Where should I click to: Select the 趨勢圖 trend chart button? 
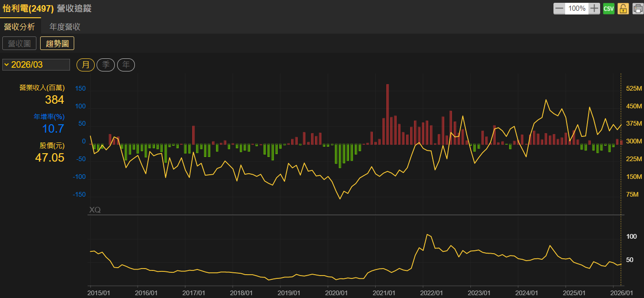(57, 43)
